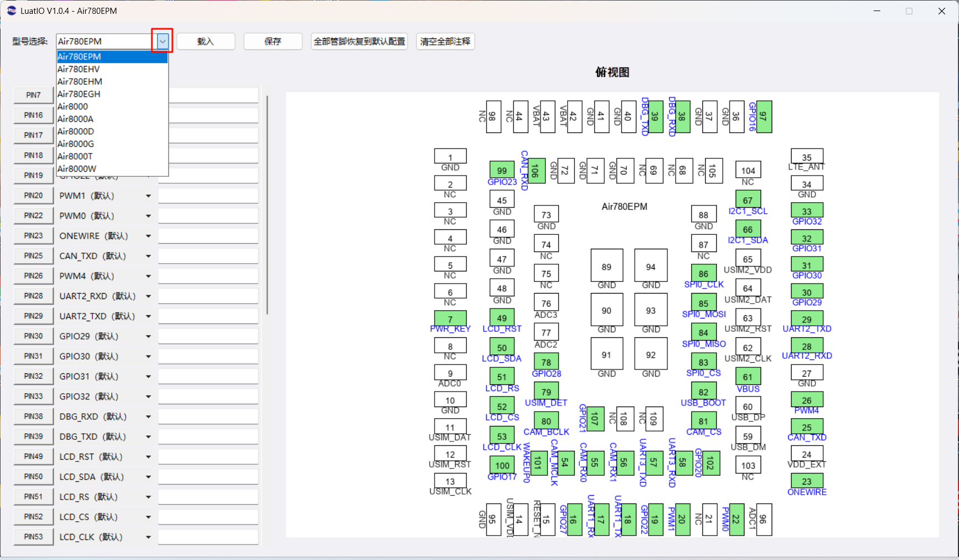Click pin 23 ONEWIRE pad
959x560 pixels.
coord(807,481)
